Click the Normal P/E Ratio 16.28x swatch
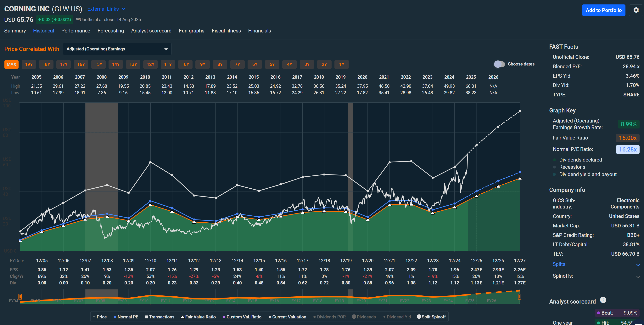This screenshot has height=325, width=644. 628,149
